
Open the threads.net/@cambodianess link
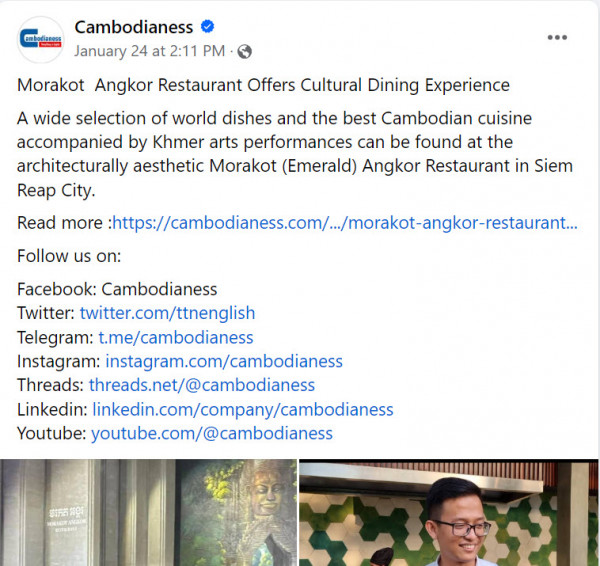(x=202, y=385)
